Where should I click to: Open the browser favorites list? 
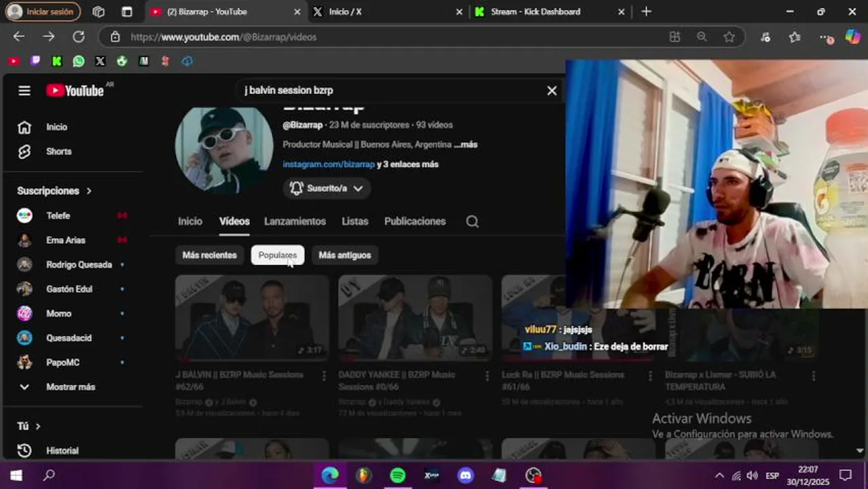tap(795, 37)
